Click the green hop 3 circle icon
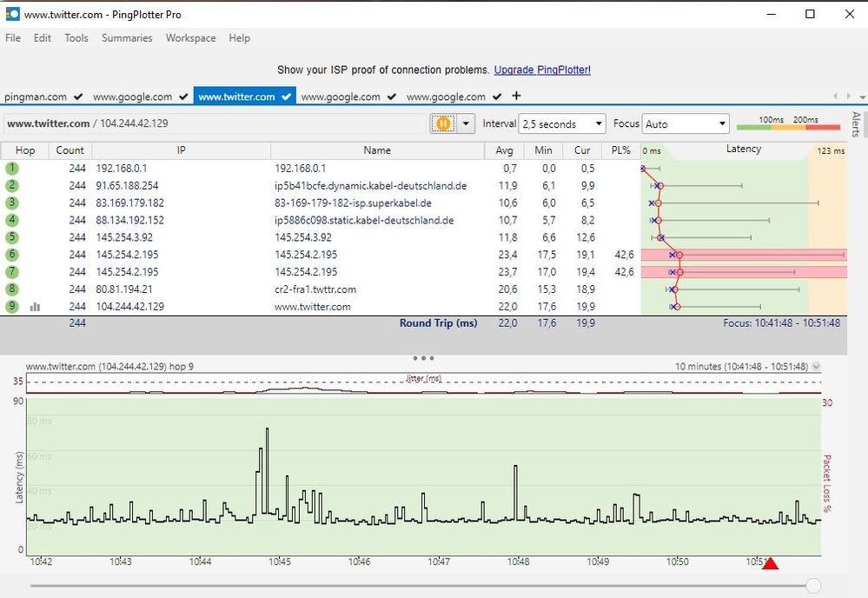 (x=11, y=203)
